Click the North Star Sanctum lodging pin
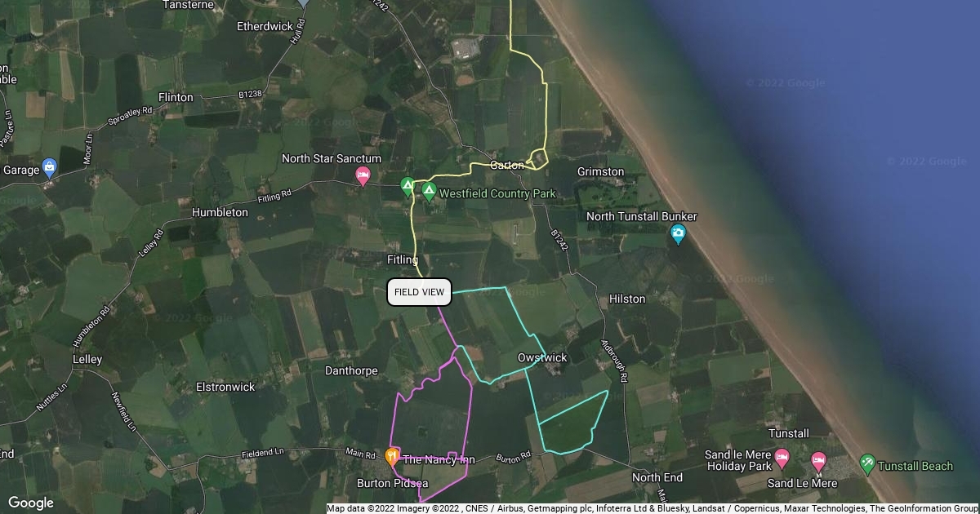Screen dimensions: 980x514 pyautogui.click(x=363, y=175)
